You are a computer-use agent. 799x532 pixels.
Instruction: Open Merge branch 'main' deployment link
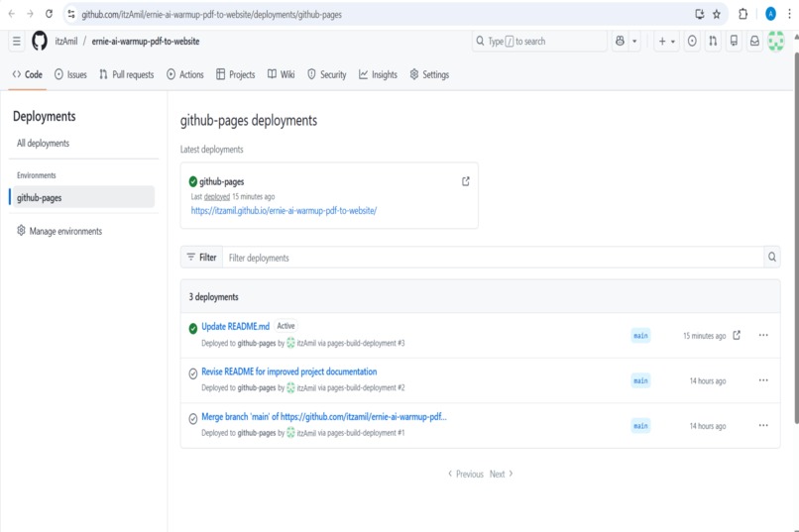pos(324,416)
